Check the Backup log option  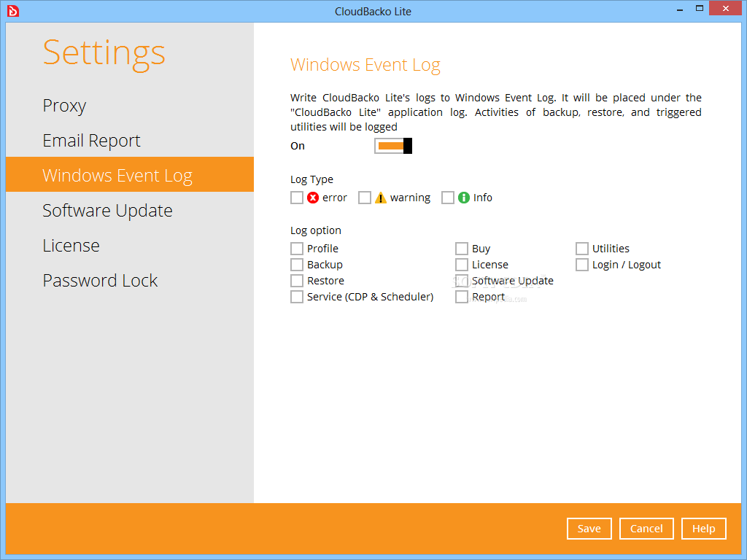[x=297, y=265]
